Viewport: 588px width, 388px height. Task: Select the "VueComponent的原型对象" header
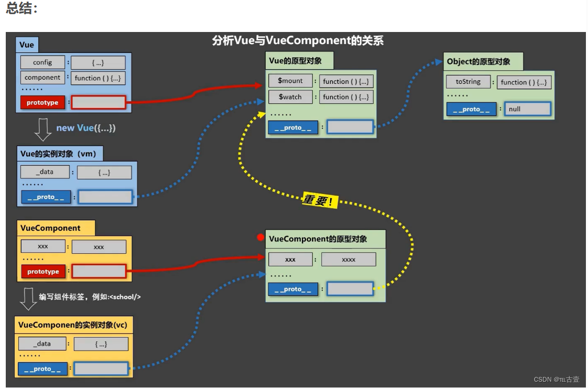[325, 239]
